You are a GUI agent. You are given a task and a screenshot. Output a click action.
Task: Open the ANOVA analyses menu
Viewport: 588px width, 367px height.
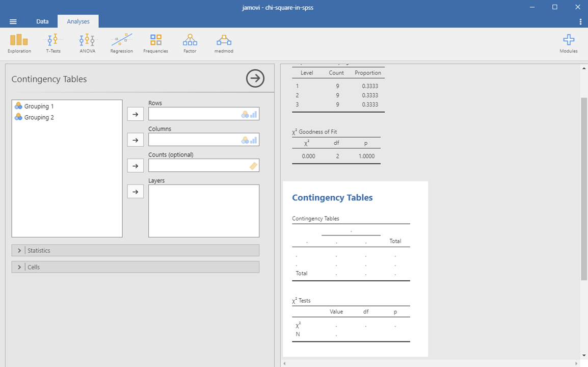pyautogui.click(x=87, y=43)
